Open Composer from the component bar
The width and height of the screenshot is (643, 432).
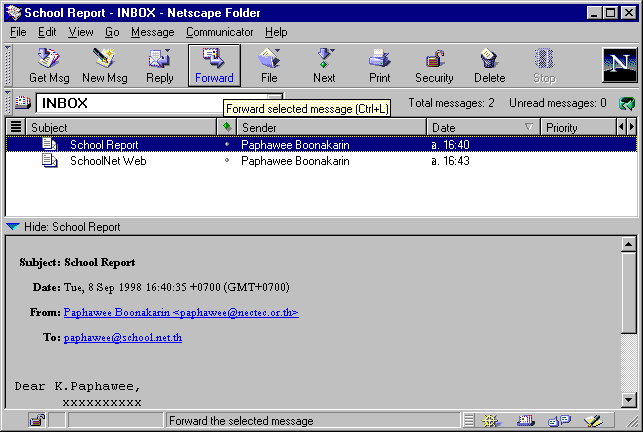[593, 421]
